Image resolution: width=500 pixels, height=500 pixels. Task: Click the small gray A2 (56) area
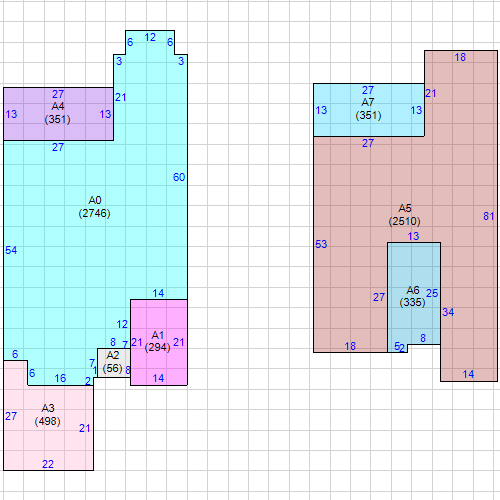coord(113,363)
